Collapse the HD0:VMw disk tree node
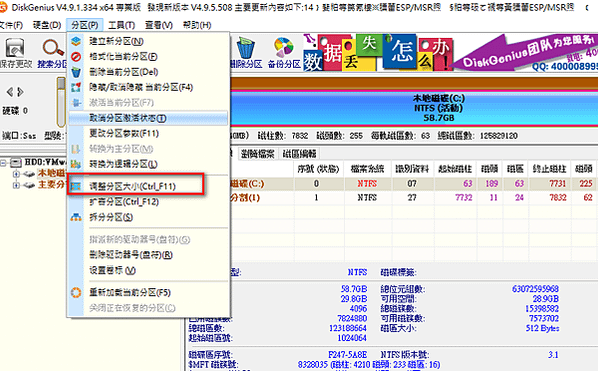Image resolution: width=598 pixels, height=371 pixels. pyautogui.click(x=3, y=163)
